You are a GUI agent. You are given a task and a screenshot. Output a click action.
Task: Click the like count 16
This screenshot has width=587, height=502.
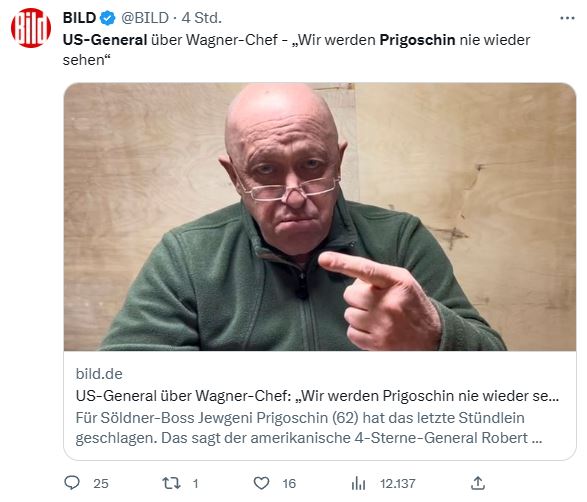tap(289, 483)
